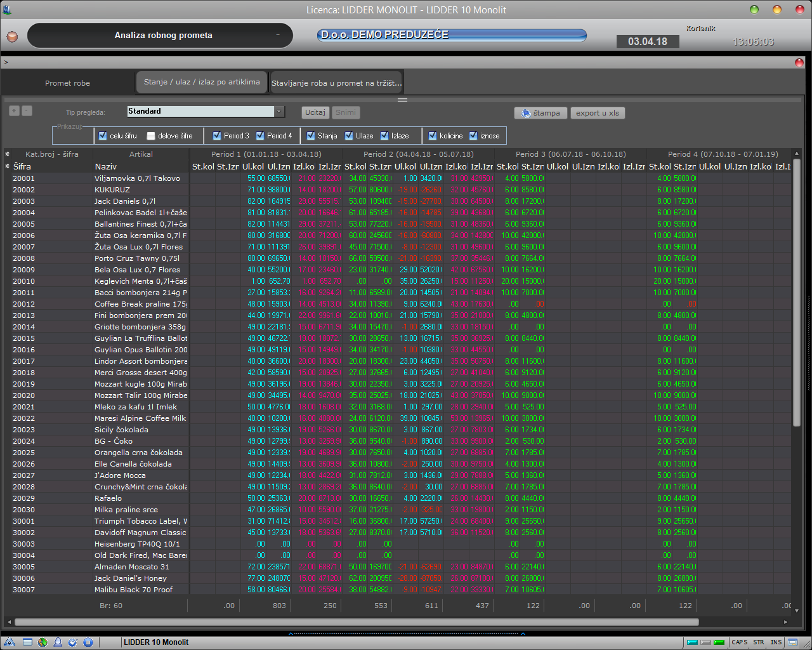Select the Rafaelo row
This screenshot has height=650, width=812.
click(402, 498)
